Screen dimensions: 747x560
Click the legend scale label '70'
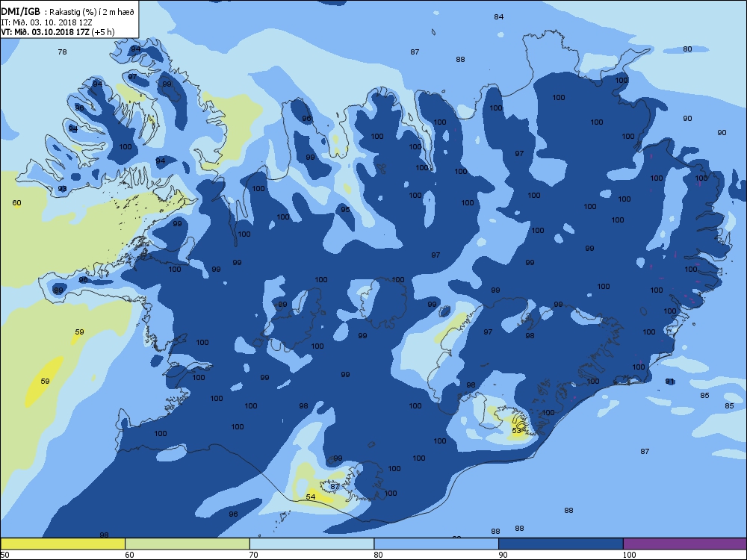tap(254, 555)
